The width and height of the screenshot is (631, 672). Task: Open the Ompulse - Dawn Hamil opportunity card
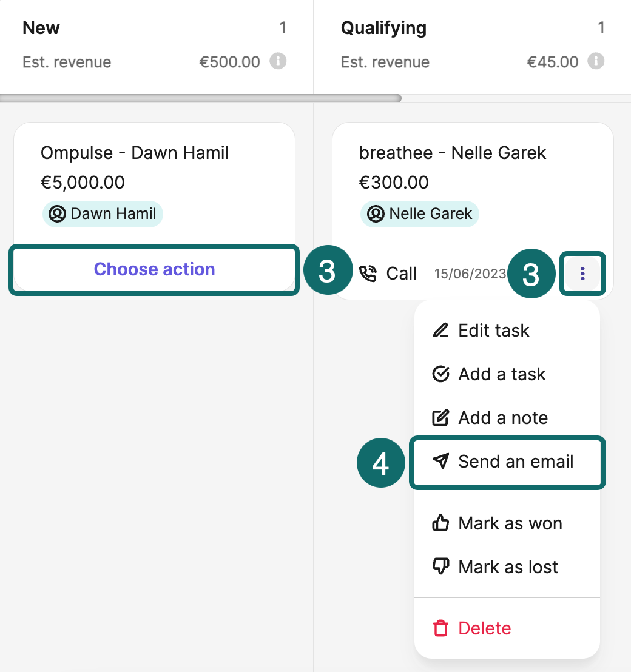tap(135, 153)
